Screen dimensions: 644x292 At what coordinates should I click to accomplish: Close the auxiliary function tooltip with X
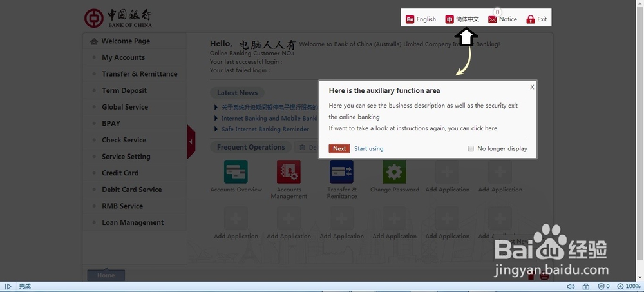click(532, 87)
